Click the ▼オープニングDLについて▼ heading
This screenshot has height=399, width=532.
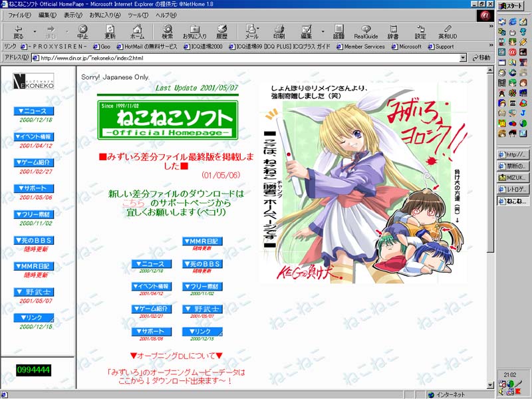[176, 356]
